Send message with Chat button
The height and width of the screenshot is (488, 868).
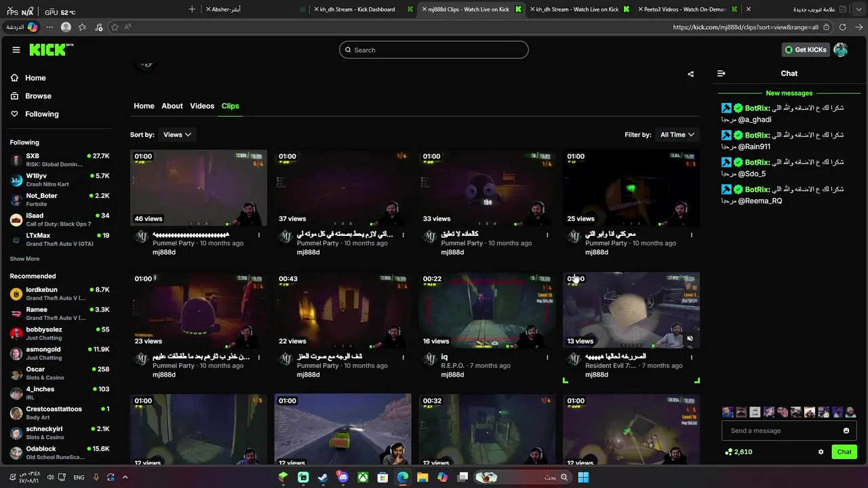(x=844, y=452)
